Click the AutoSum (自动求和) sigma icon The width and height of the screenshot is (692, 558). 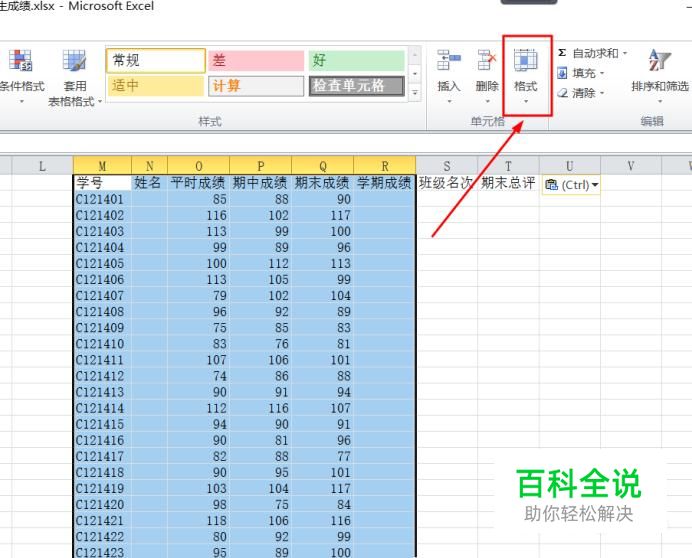point(562,53)
